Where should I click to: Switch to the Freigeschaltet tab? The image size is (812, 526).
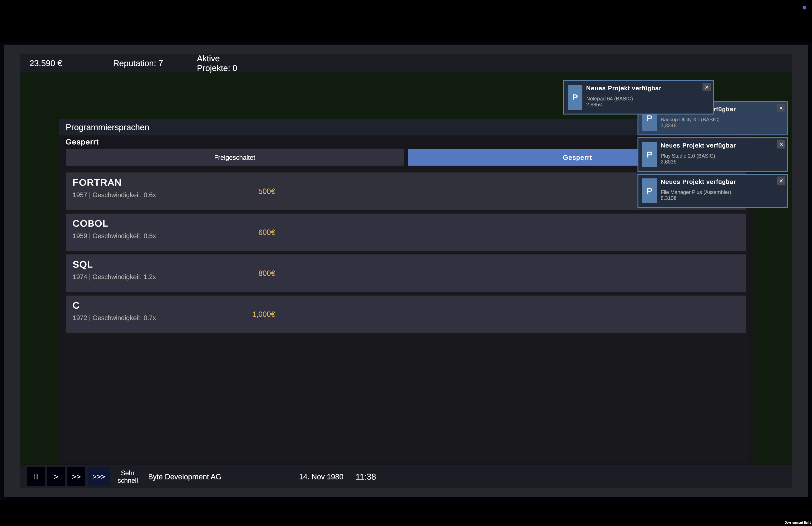(234, 157)
